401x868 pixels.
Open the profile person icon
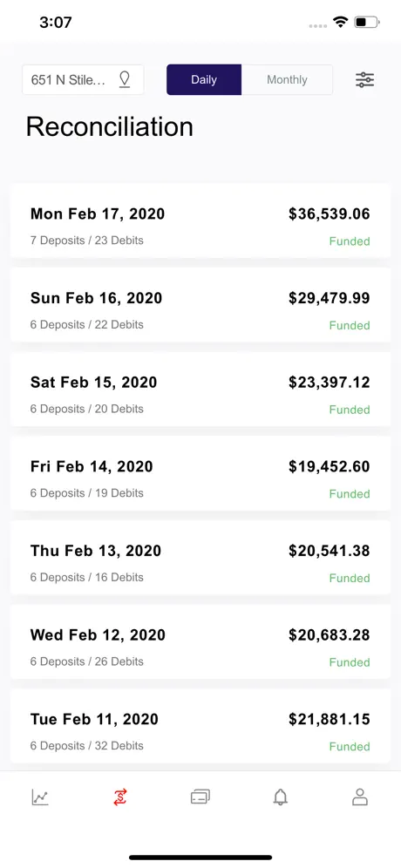coord(360,797)
